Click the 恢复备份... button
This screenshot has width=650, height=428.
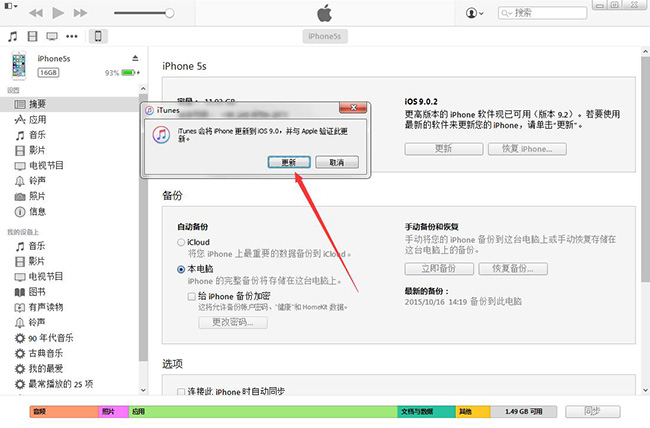513,269
